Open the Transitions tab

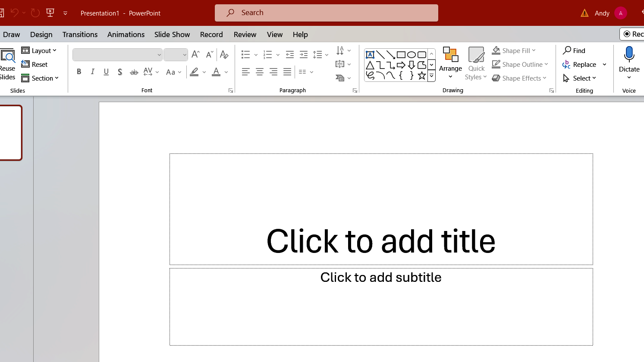tap(80, 34)
